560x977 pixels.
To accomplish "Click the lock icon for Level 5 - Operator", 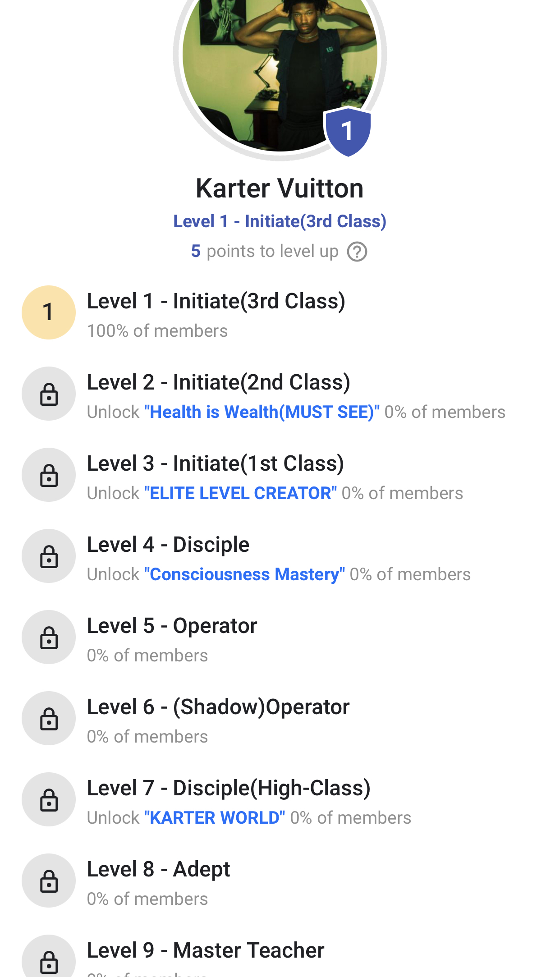I will click(48, 637).
